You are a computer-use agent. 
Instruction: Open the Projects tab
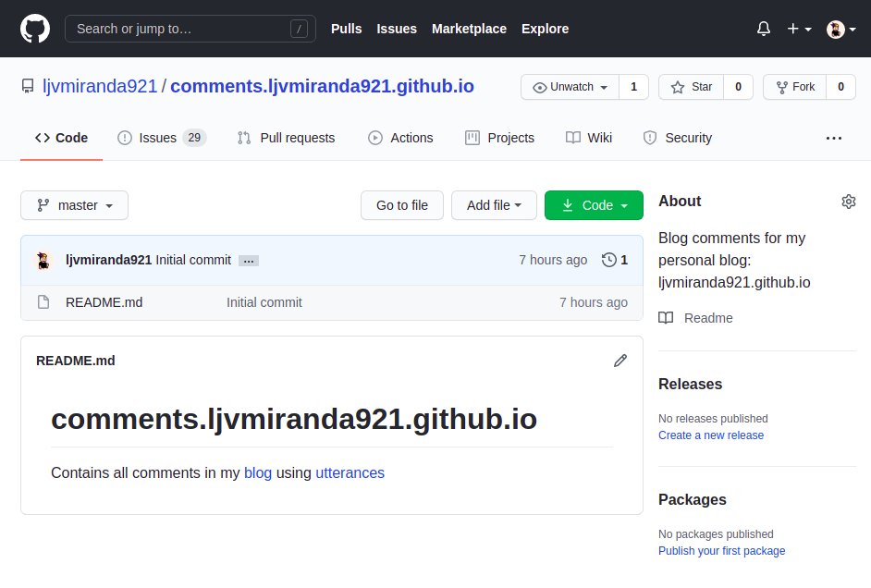pyautogui.click(x=500, y=138)
